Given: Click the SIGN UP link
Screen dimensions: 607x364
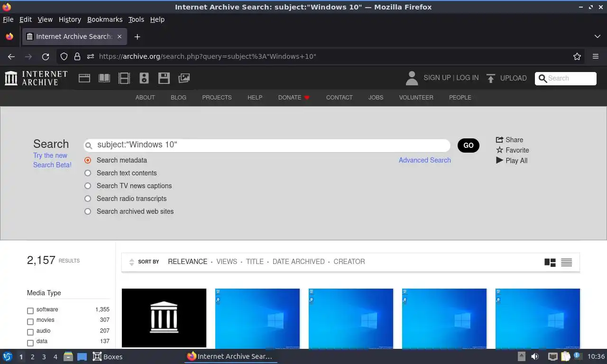Looking at the screenshot, I should [437, 78].
